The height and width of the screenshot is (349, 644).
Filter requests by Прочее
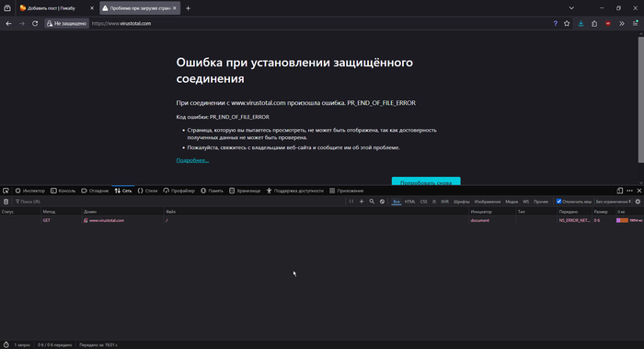click(541, 202)
